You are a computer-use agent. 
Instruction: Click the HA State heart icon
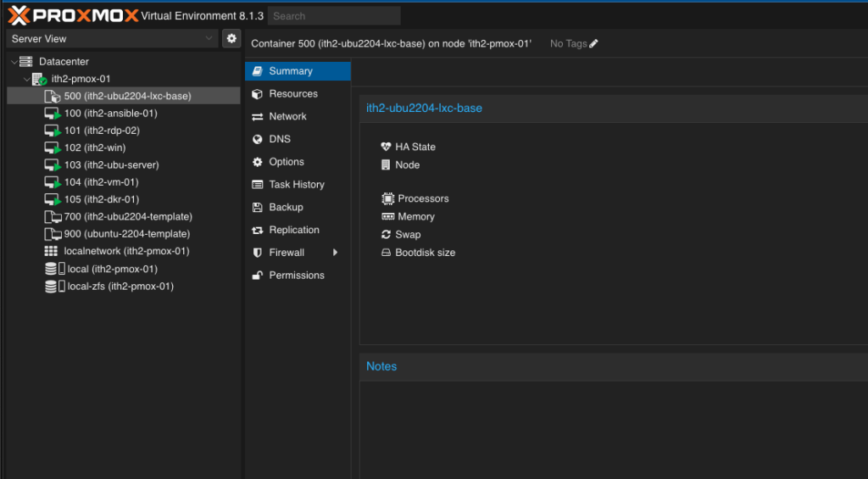pyautogui.click(x=386, y=147)
